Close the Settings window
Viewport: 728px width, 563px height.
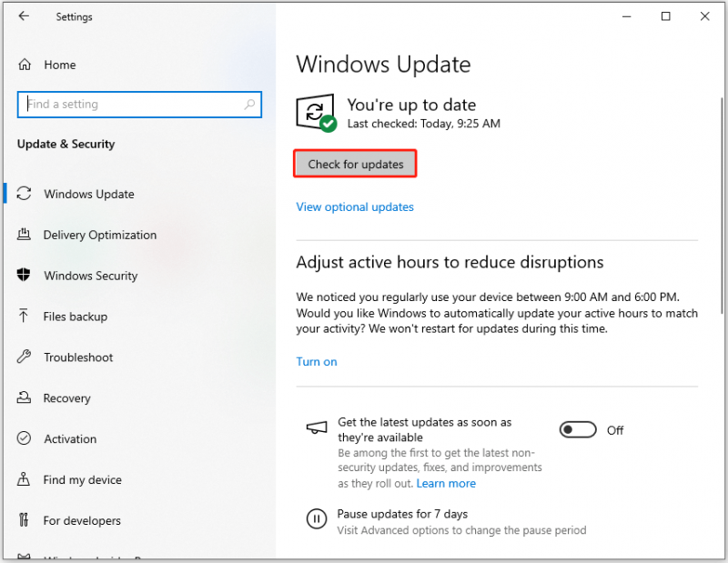click(704, 16)
